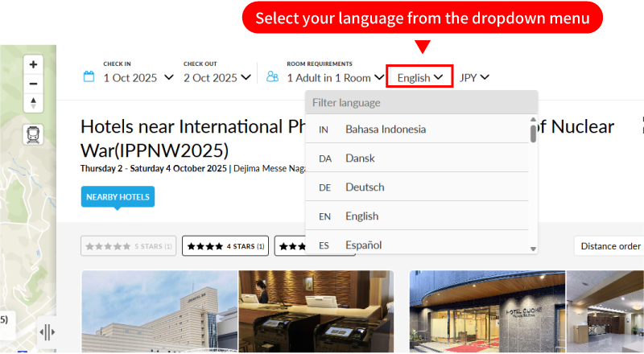The width and height of the screenshot is (644, 354).
Task: Open first hotel exterior building photo
Action: (159, 311)
